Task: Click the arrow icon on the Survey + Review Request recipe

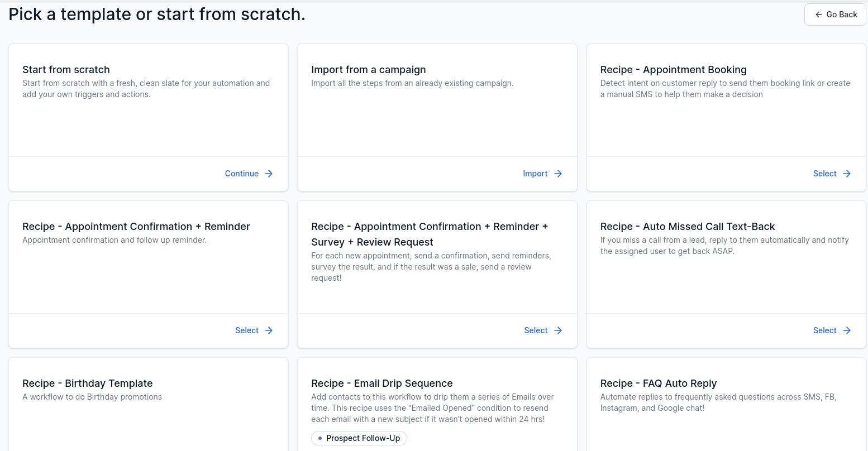Action: [558, 330]
